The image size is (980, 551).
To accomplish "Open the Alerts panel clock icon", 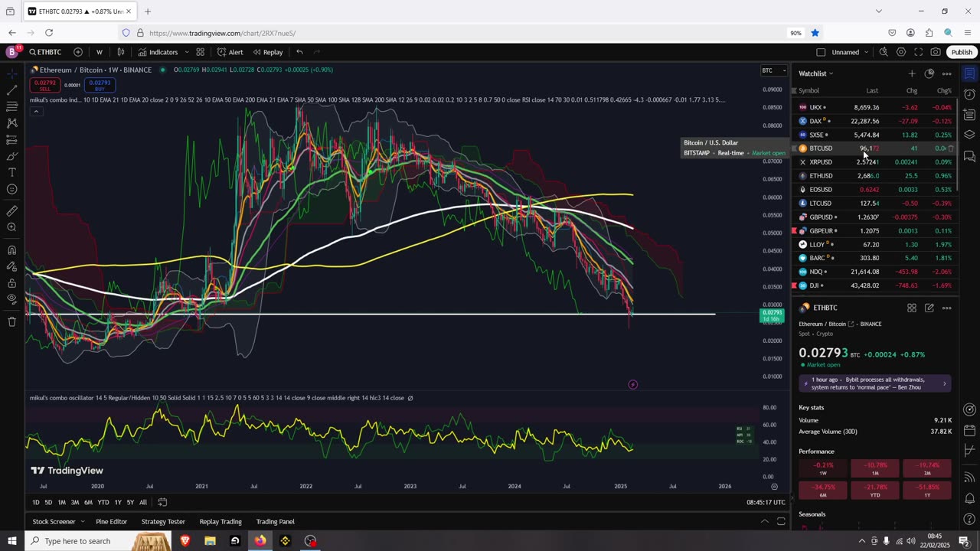I will [969, 94].
